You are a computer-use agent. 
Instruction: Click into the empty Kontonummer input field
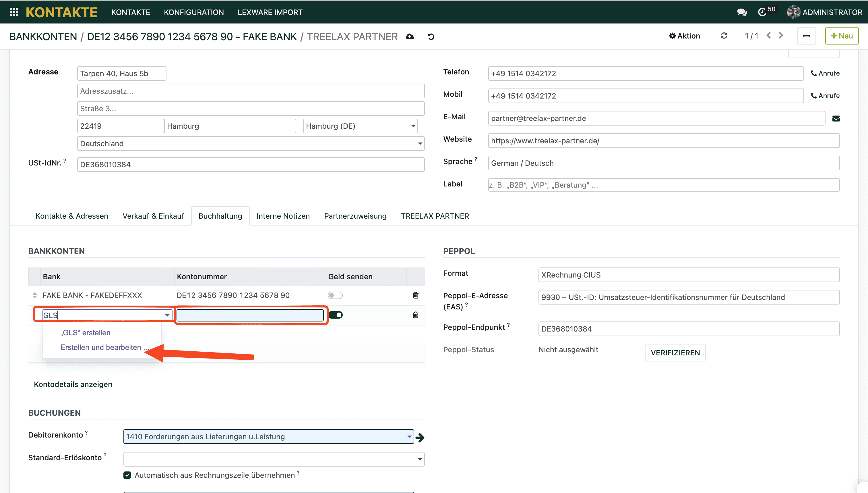[x=250, y=315]
